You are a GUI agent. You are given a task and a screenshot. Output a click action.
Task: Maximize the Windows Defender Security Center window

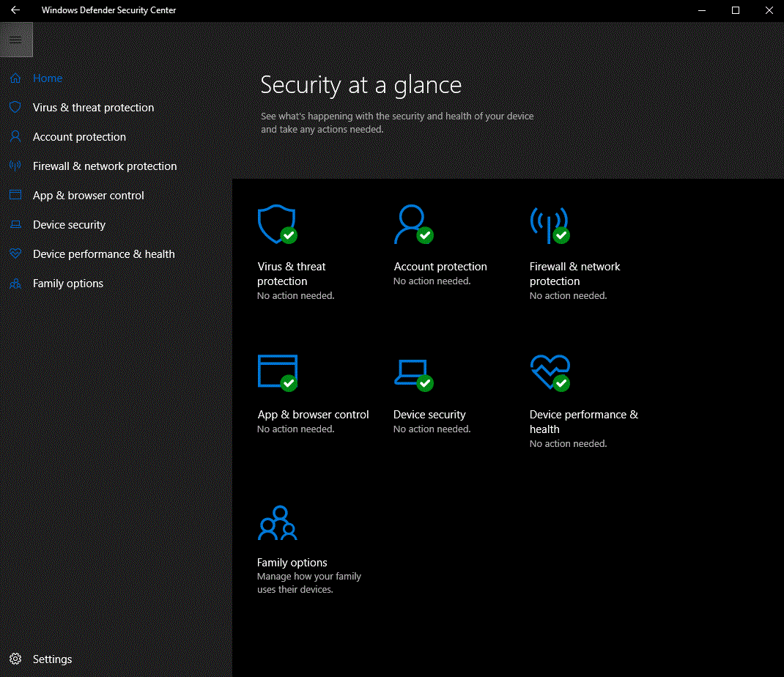click(x=736, y=10)
